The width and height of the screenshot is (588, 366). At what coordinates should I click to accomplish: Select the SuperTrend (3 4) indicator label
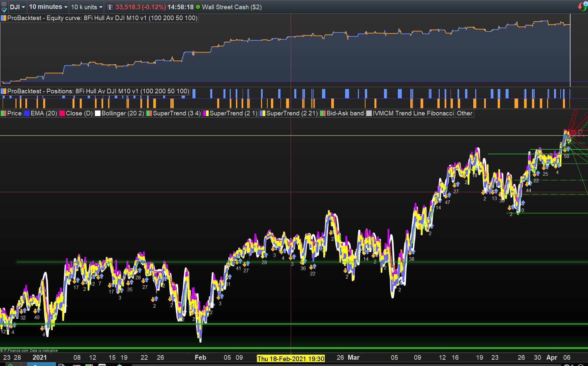(176, 113)
